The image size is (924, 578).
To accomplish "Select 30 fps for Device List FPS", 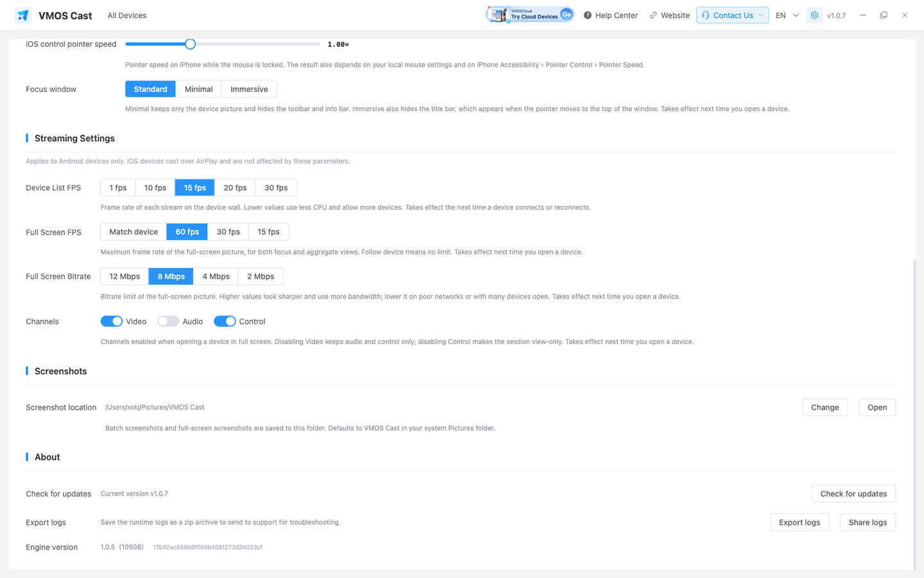I will coord(276,188).
